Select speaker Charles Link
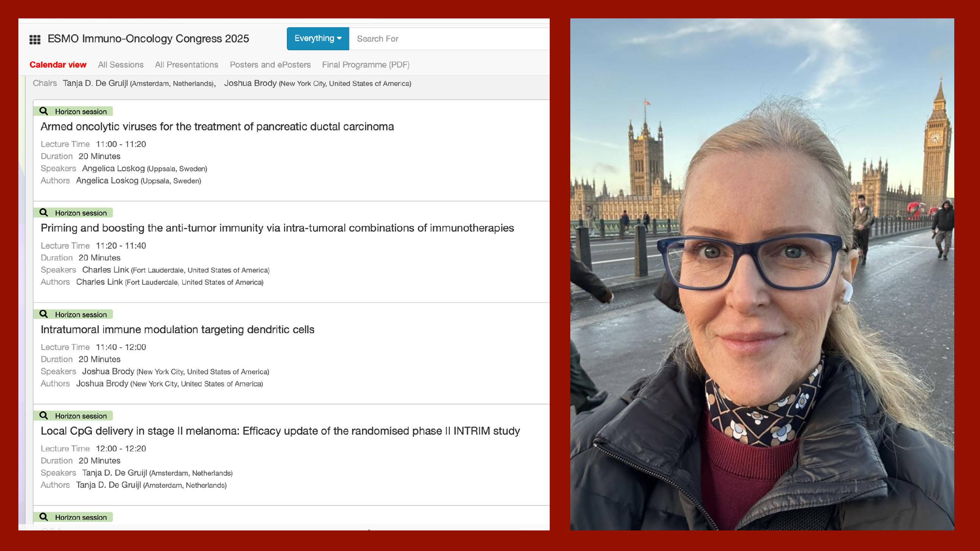 [105, 270]
